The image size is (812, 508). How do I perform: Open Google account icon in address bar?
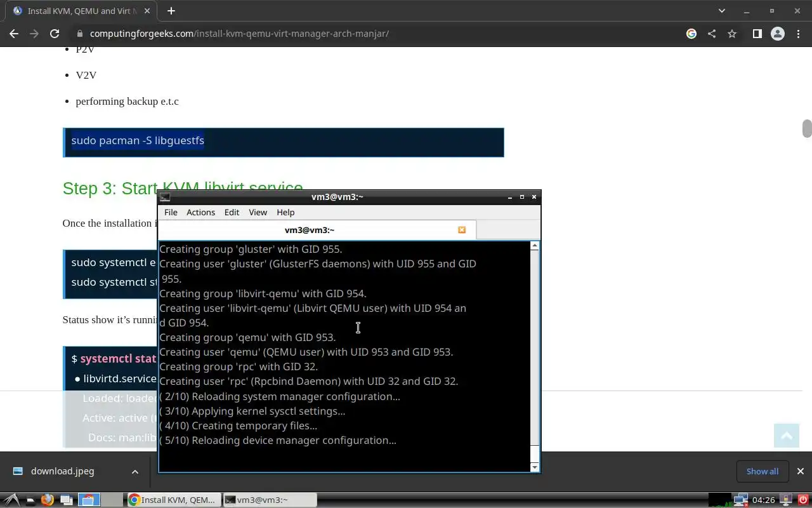691,34
